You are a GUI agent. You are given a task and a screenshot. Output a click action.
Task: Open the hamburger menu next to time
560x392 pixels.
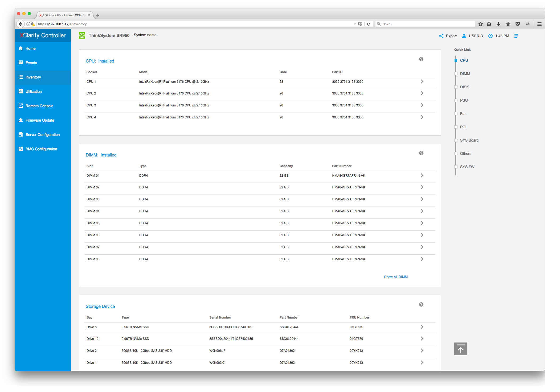click(x=516, y=36)
